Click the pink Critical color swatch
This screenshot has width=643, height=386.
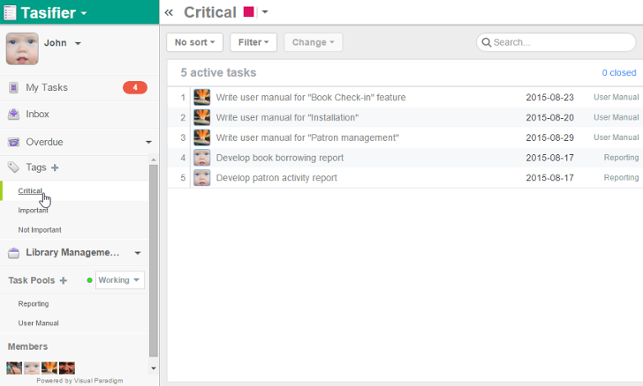pos(249,12)
